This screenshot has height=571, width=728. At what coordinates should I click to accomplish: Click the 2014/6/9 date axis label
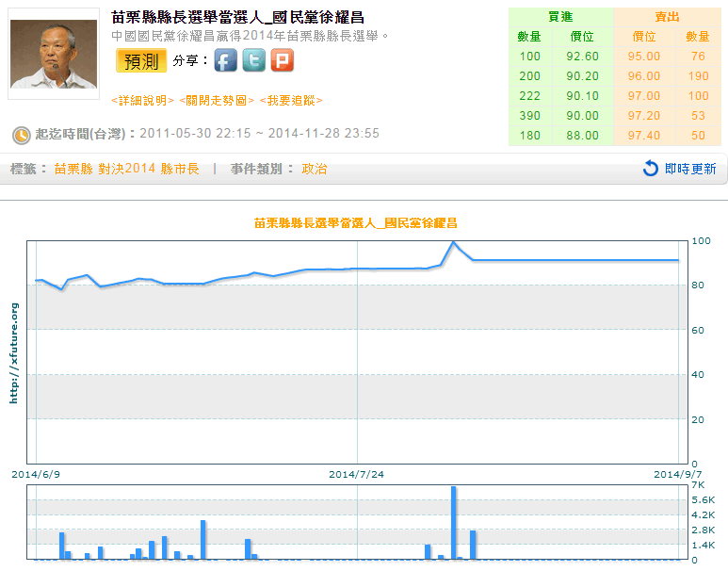click(36, 475)
